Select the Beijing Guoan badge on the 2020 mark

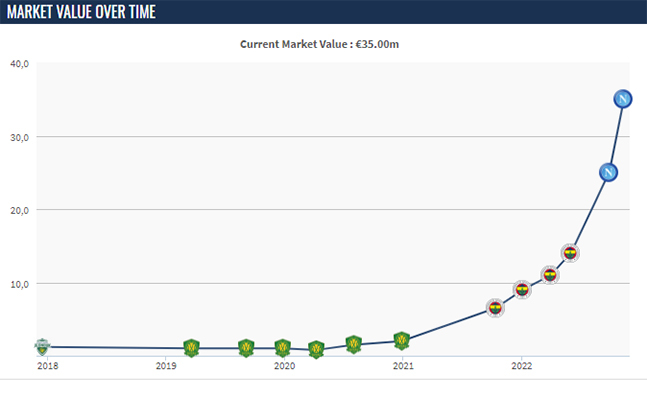(283, 348)
